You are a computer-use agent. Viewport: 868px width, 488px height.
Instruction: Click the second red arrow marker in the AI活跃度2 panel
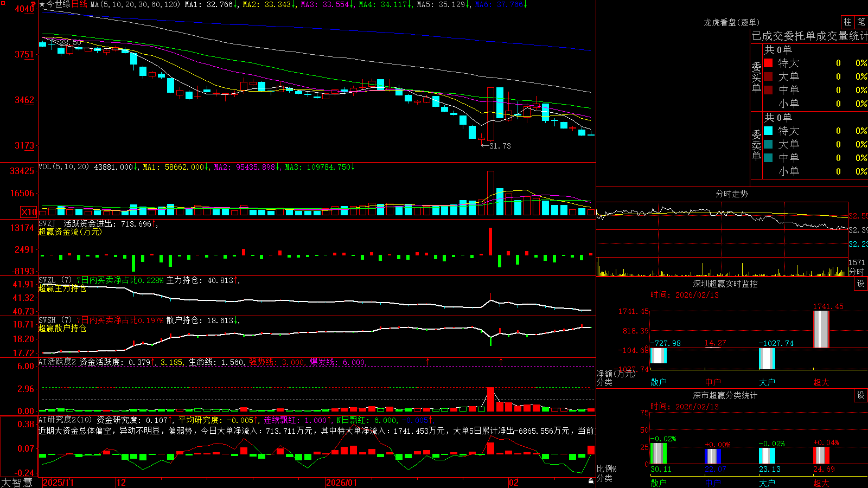coord(501,361)
